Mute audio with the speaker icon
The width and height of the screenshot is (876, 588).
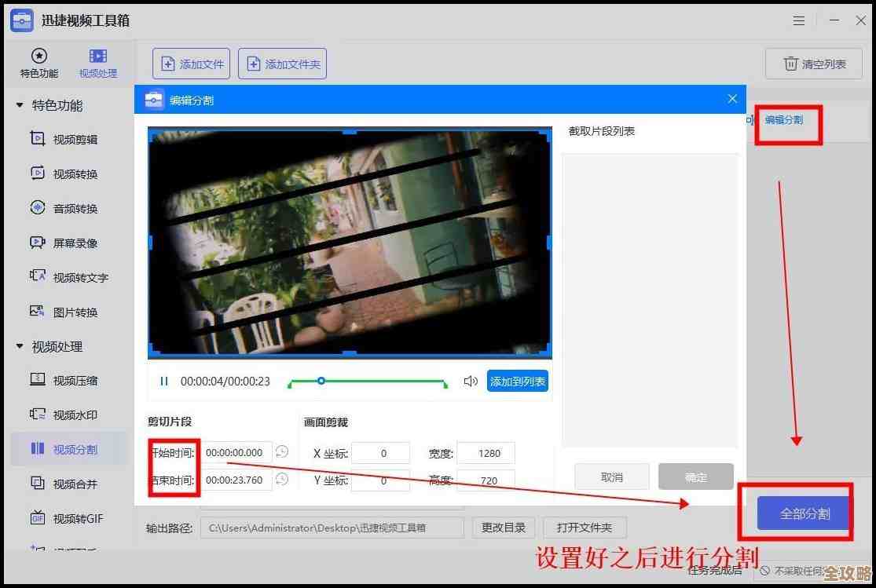(470, 381)
